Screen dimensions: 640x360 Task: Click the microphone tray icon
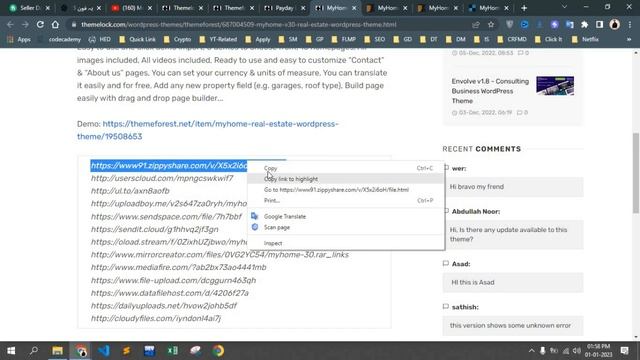(542, 351)
